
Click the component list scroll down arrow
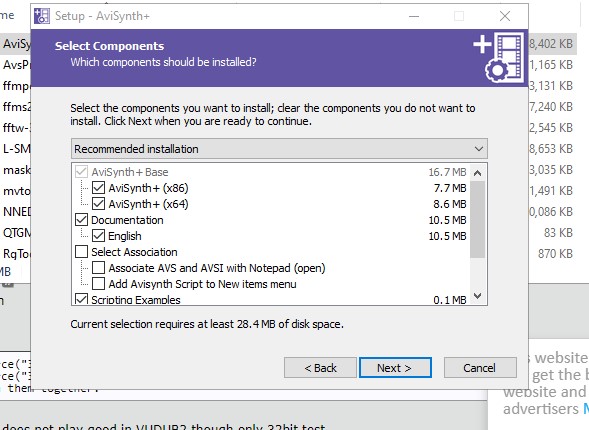[x=477, y=296]
